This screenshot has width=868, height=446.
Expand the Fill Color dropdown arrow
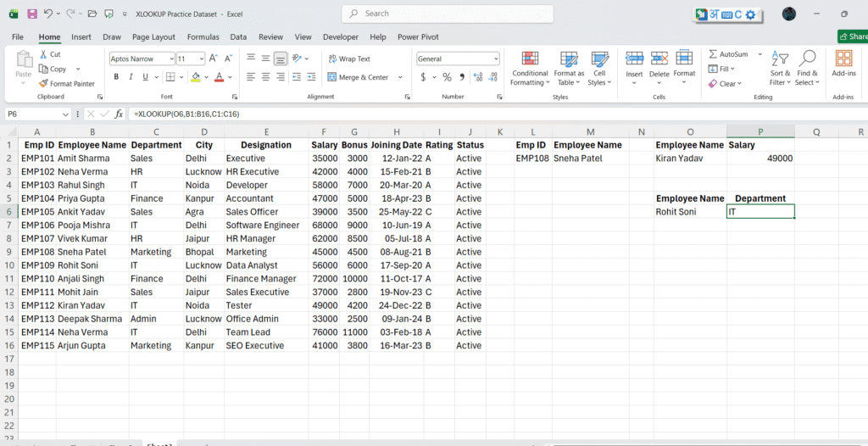coord(207,77)
